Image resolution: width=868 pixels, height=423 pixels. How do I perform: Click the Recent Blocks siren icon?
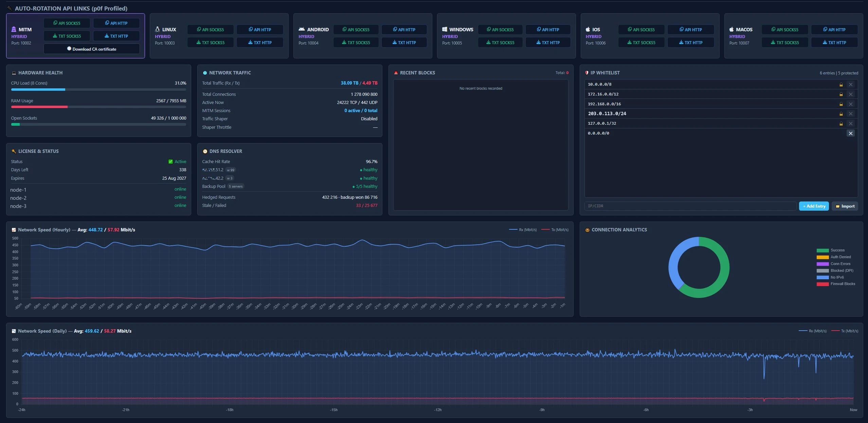[396, 73]
